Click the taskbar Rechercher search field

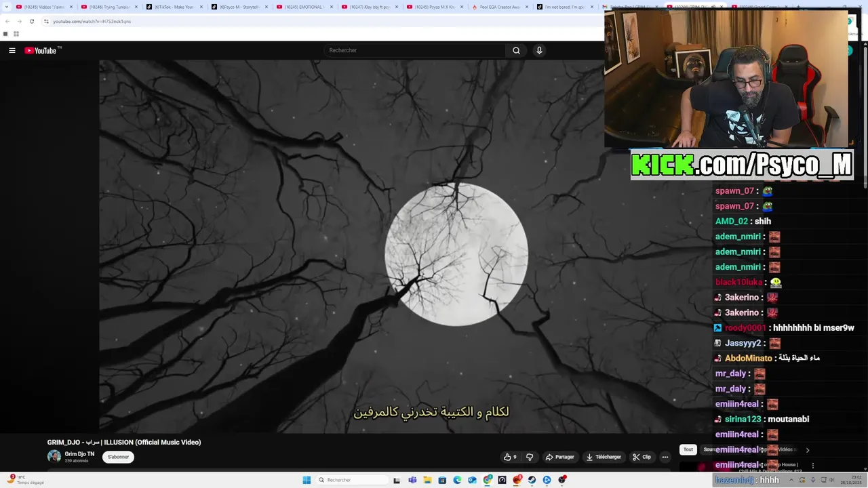point(353,480)
